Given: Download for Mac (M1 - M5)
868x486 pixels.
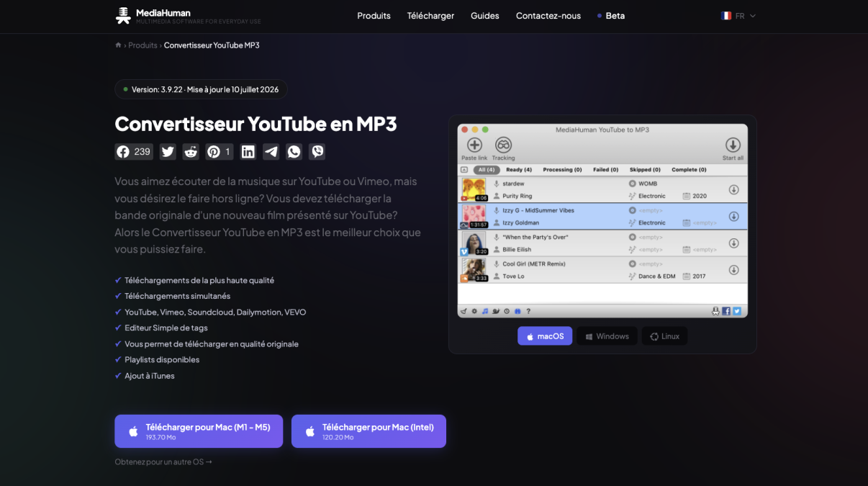Looking at the screenshot, I should tap(199, 431).
